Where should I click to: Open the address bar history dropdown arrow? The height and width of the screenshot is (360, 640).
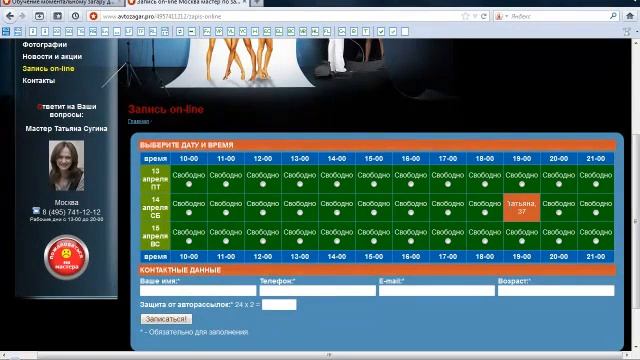[x=475, y=16]
